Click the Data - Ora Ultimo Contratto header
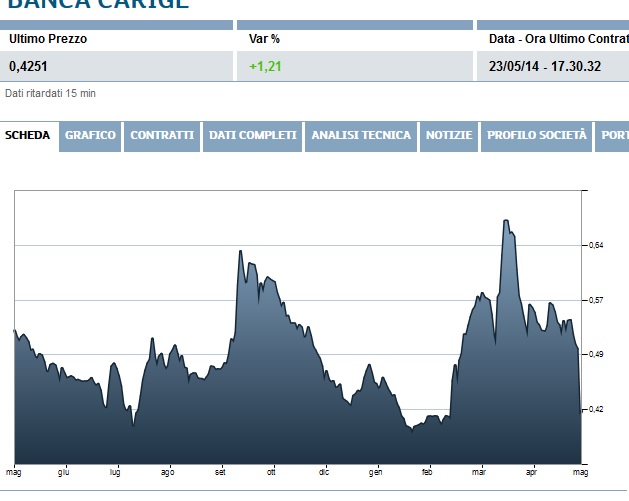 pos(559,39)
